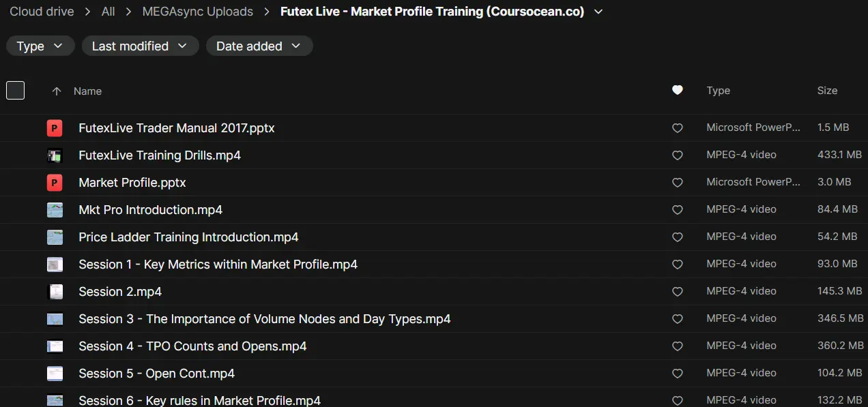Select the Session 2.mp4 file name
This screenshot has height=407, width=868.
(120, 292)
